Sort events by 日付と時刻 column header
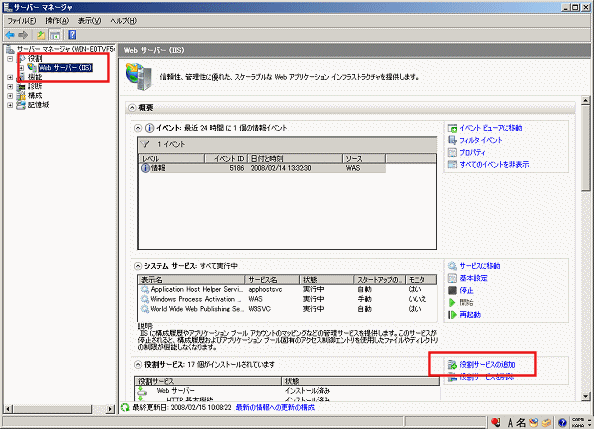594x429 pixels. tap(295, 158)
